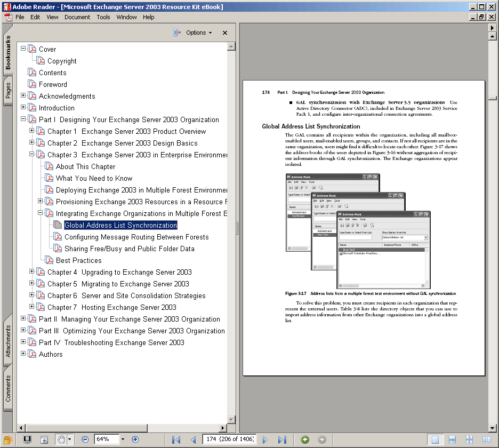
Task: Open the Copyright bookmark
Action: tap(62, 61)
